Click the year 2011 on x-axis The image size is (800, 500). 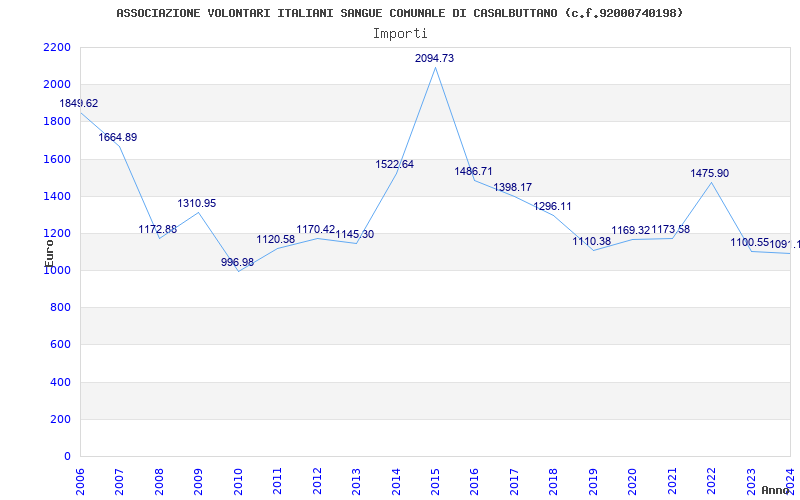tap(278, 481)
